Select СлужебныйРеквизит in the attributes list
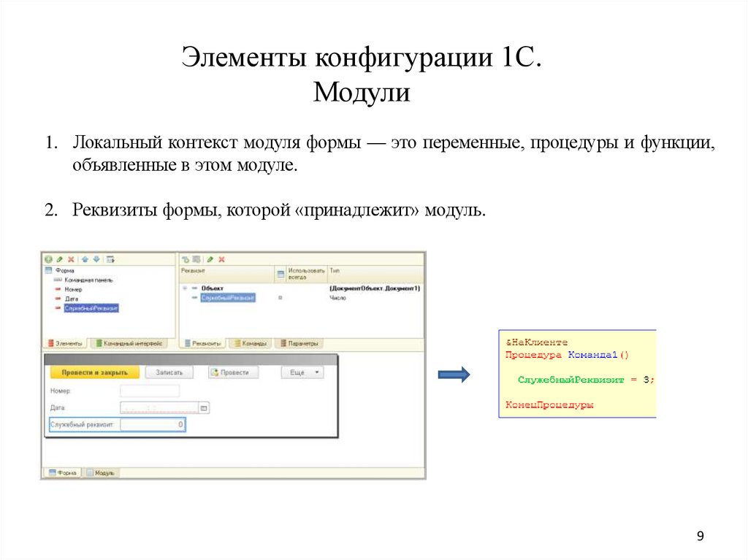The width and height of the screenshot is (748, 560). pos(228,298)
